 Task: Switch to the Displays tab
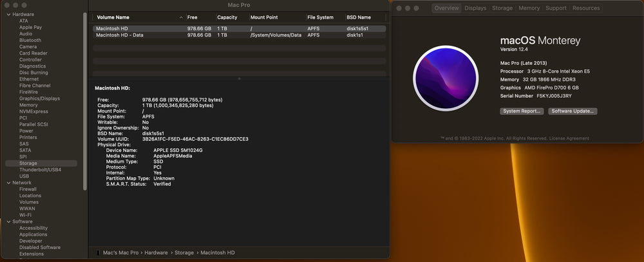(475, 8)
